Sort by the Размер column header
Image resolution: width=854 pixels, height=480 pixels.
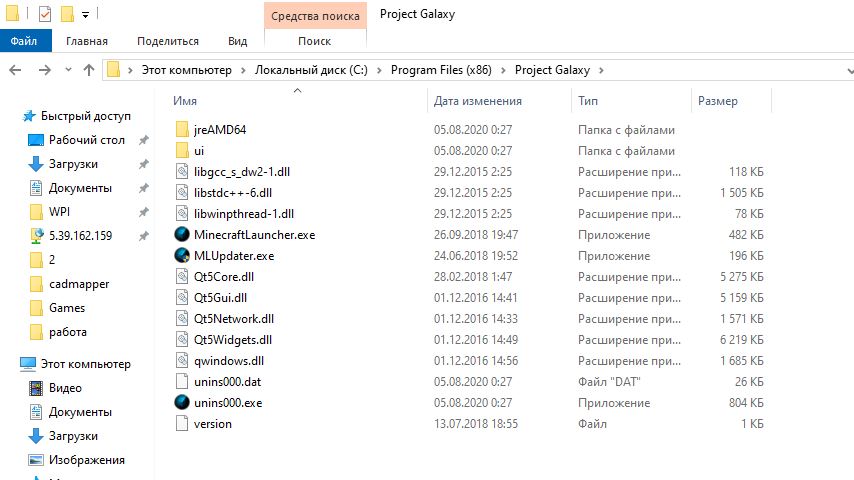point(718,101)
